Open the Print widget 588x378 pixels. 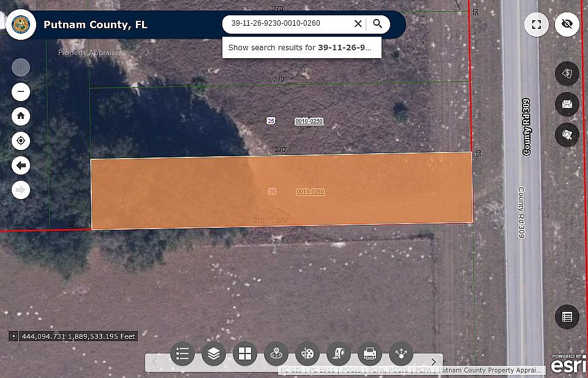[370, 353]
